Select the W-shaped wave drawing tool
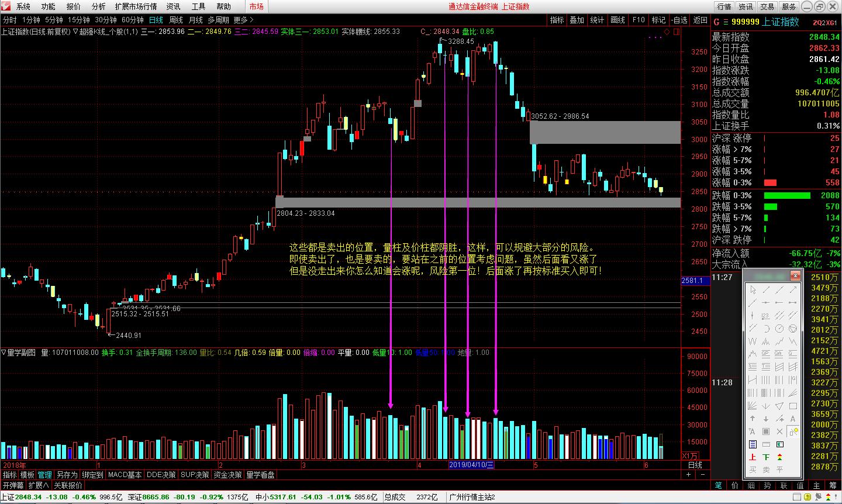The image size is (842, 504). 753,341
